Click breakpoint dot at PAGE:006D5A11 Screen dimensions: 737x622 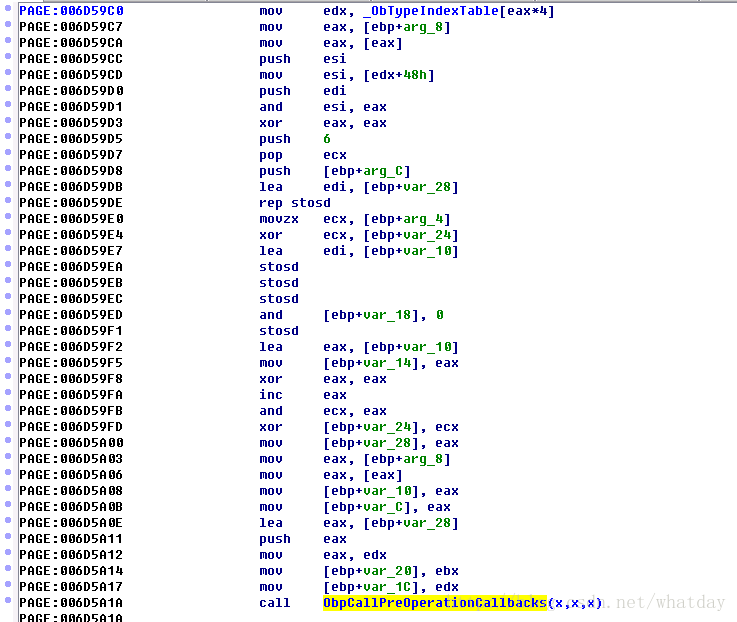(8, 536)
